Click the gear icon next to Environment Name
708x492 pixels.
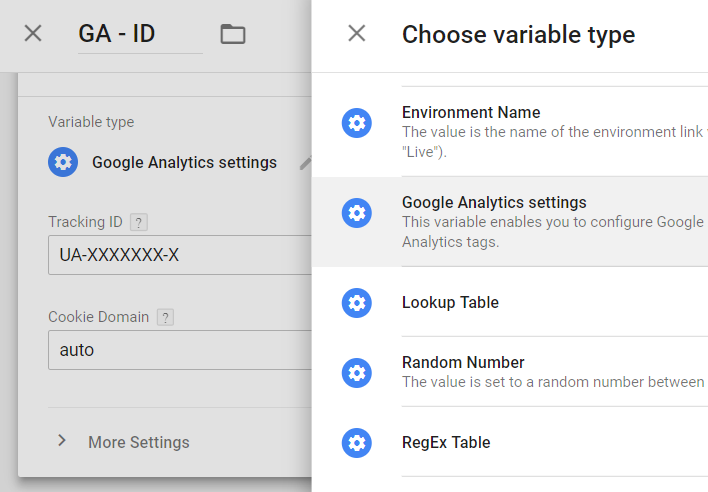[x=357, y=123]
